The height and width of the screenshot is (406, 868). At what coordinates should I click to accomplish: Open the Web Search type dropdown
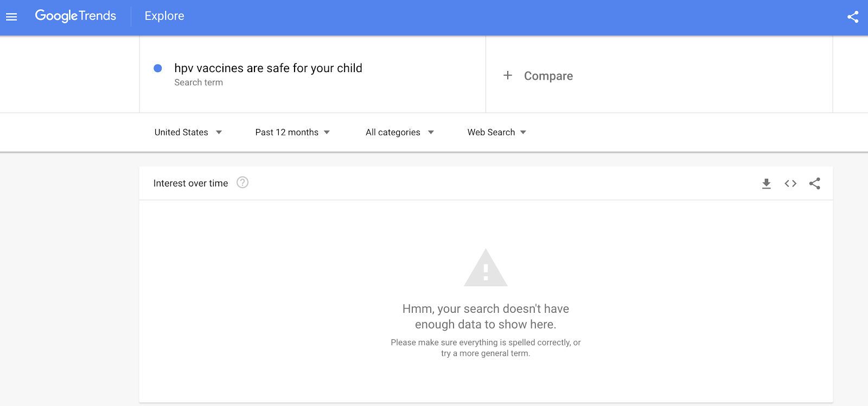tap(496, 132)
